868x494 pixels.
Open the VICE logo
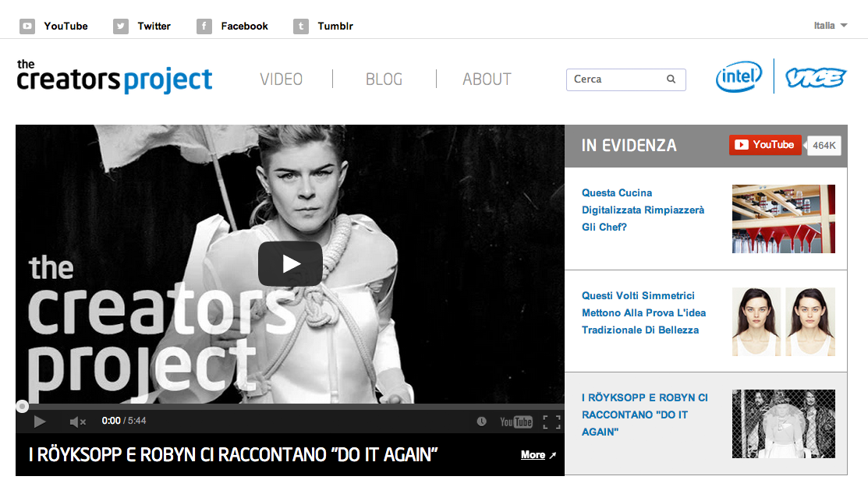(x=816, y=77)
